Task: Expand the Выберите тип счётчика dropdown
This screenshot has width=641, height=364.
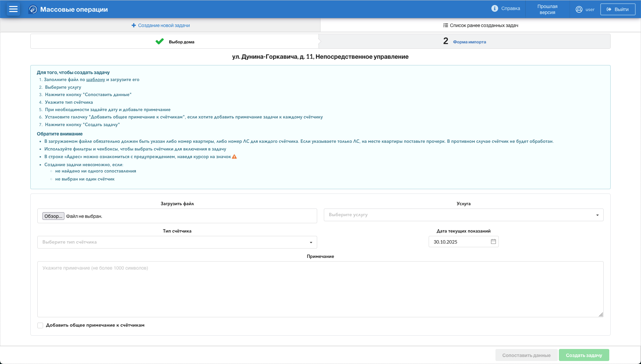Action: tap(177, 242)
